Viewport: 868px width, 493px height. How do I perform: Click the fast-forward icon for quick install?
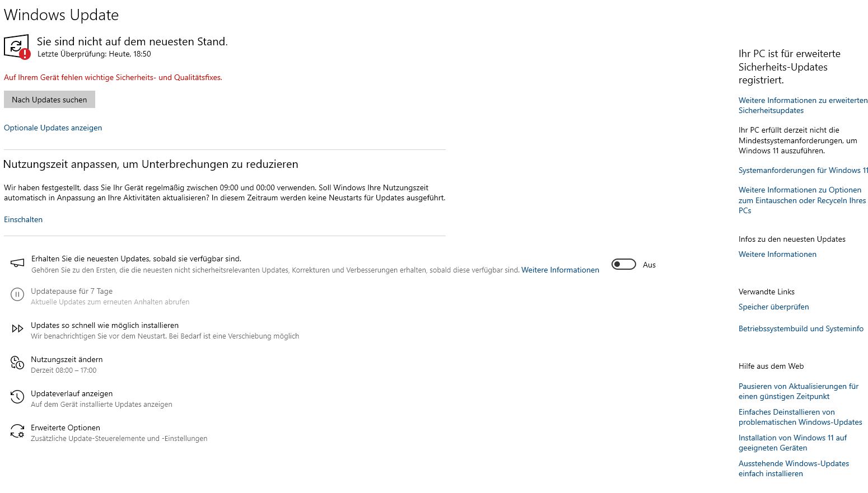click(x=17, y=329)
